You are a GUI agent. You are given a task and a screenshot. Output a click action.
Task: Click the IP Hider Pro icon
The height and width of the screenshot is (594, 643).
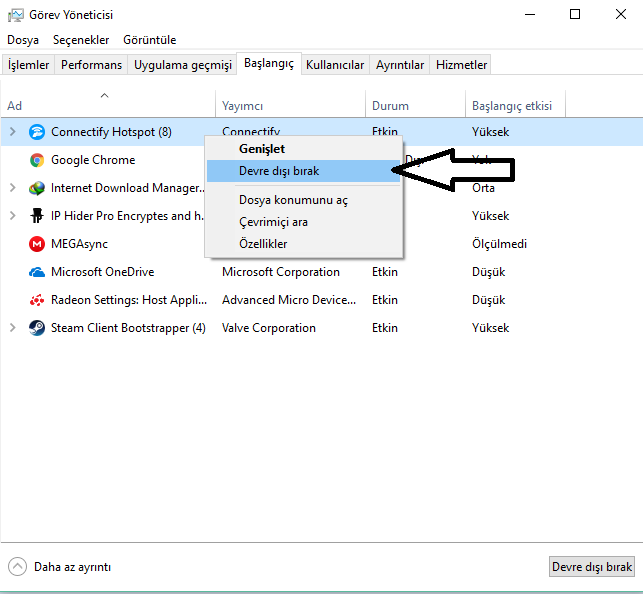click(37, 216)
